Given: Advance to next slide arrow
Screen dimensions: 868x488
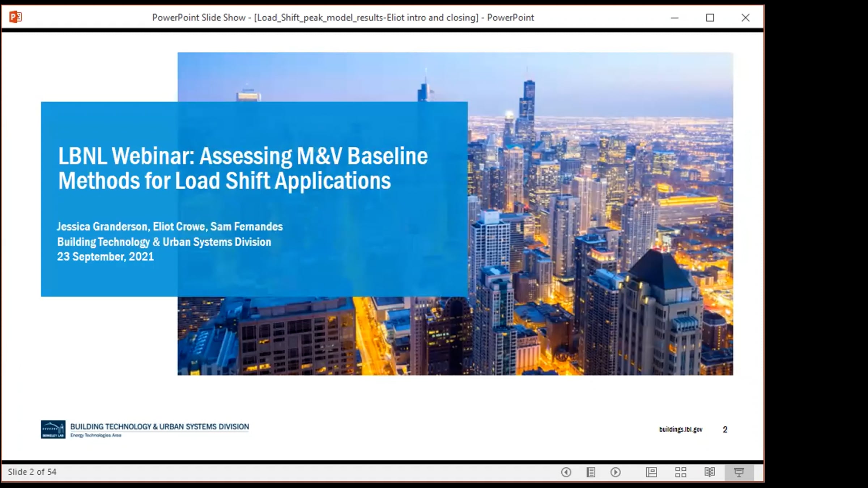Looking at the screenshot, I should click(x=615, y=472).
